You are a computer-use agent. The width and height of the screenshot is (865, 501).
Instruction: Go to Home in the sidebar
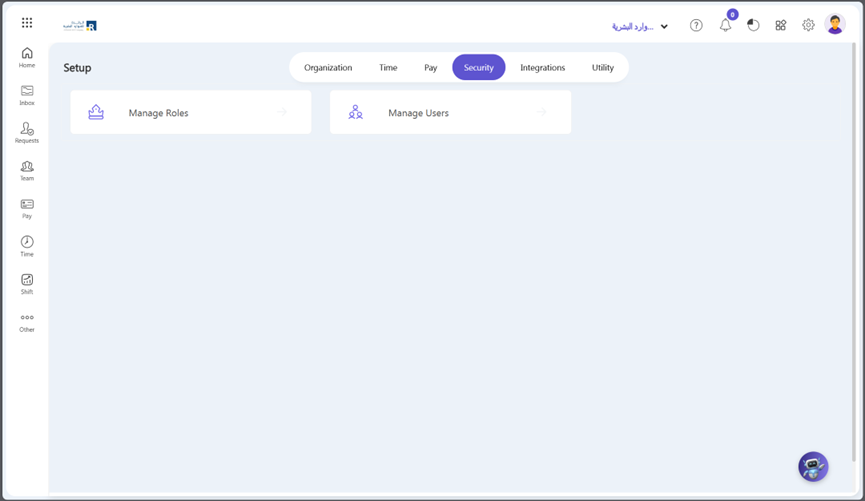[x=27, y=58]
